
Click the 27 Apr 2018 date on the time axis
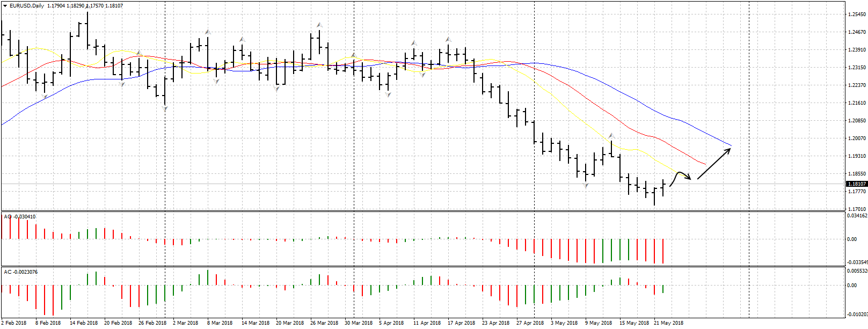pyautogui.click(x=530, y=323)
